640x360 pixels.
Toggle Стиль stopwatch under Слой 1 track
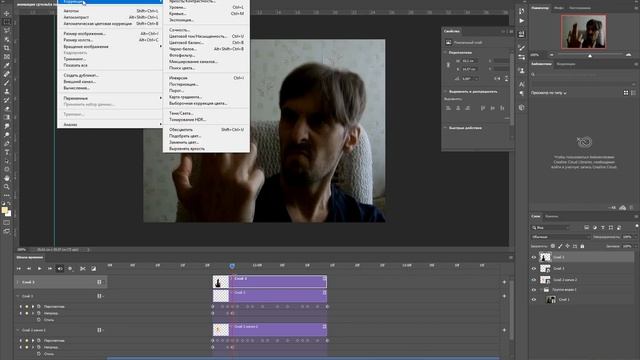[x=39, y=320]
